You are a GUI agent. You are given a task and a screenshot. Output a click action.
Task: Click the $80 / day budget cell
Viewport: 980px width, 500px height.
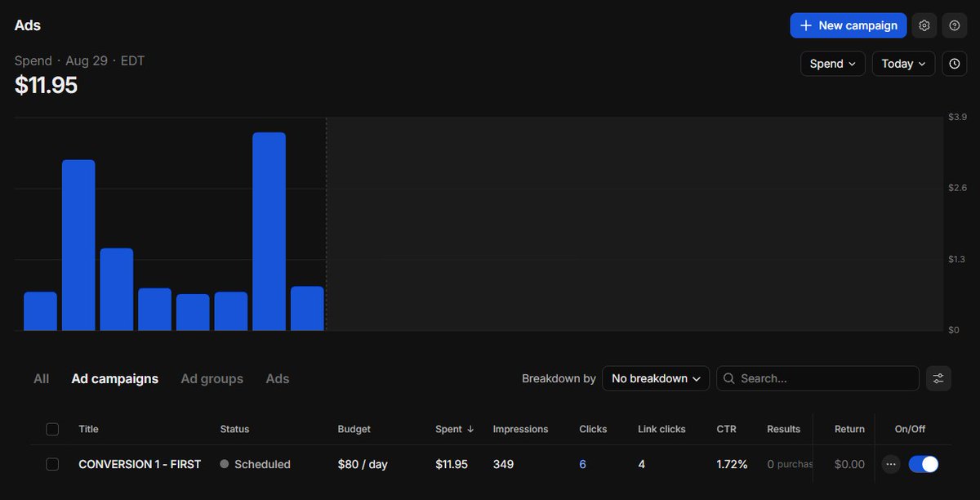tap(363, 464)
